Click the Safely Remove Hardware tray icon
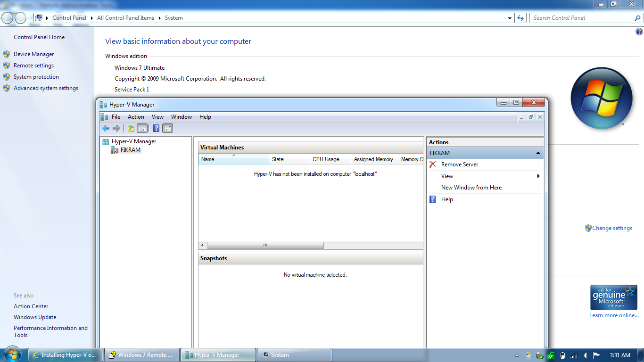 pos(540,355)
